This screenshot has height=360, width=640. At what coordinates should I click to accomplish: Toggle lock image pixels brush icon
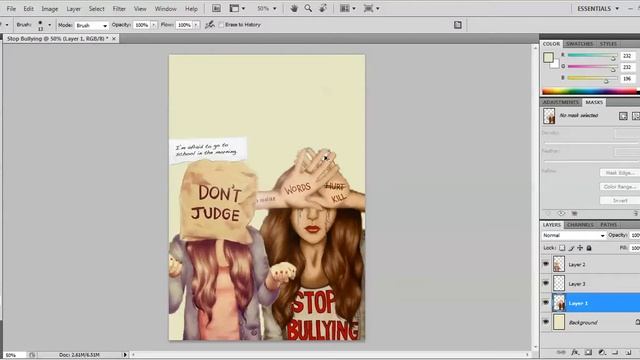pyautogui.click(x=571, y=248)
